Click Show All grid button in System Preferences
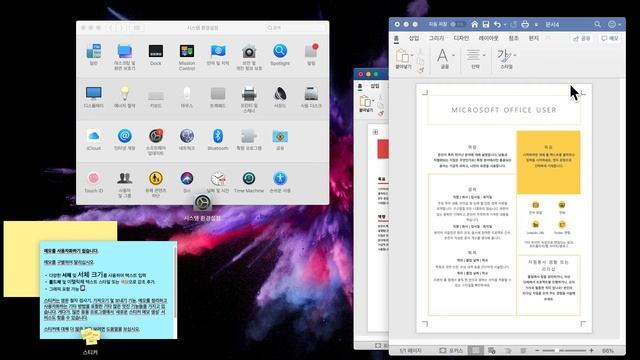640x360 pixels. coord(137,28)
